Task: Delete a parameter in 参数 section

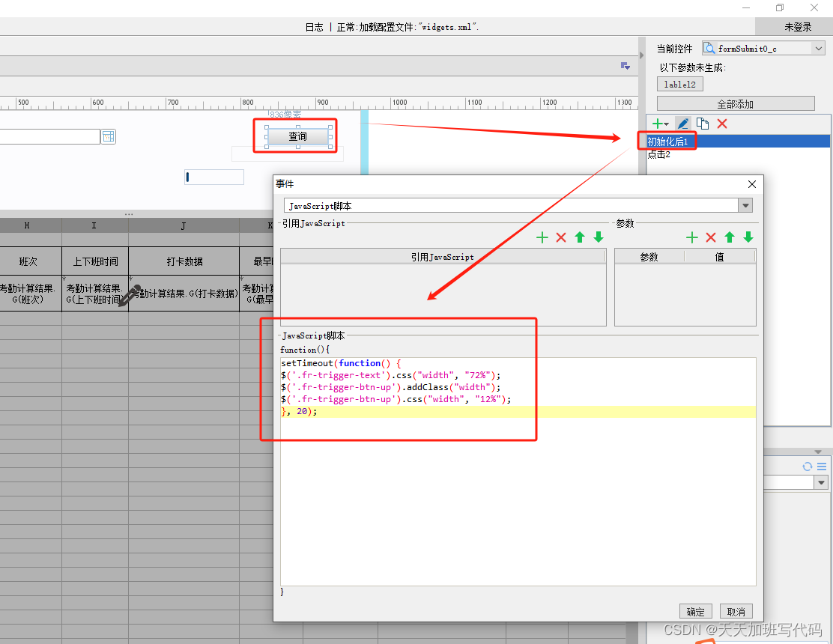Action: click(711, 237)
